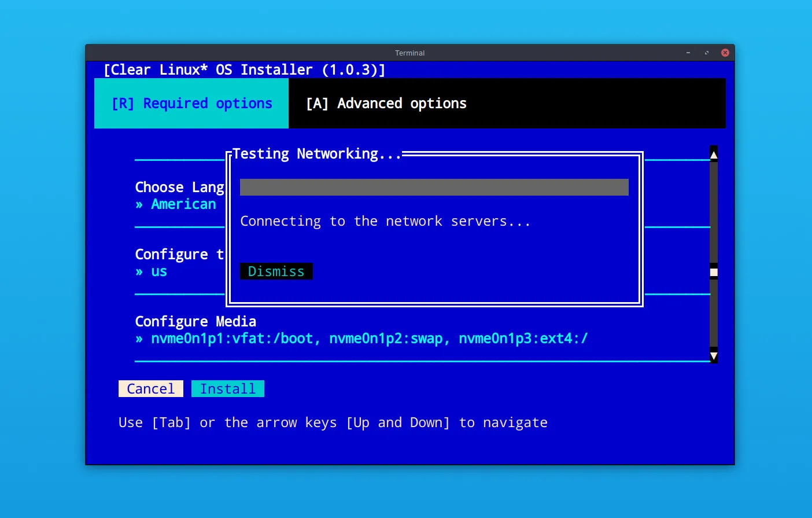This screenshot has height=518, width=812.
Task: Click the white scrollbar thumb
Action: click(714, 272)
